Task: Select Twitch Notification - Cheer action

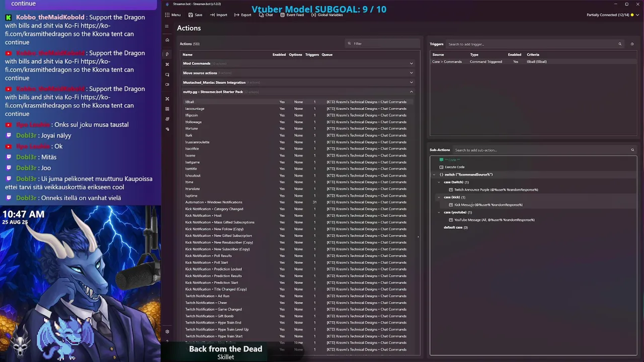Action: [297, 303]
